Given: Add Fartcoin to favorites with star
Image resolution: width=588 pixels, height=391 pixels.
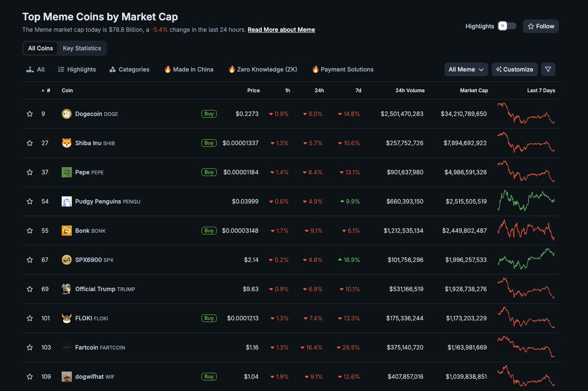Looking at the screenshot, I should point(30,347).
